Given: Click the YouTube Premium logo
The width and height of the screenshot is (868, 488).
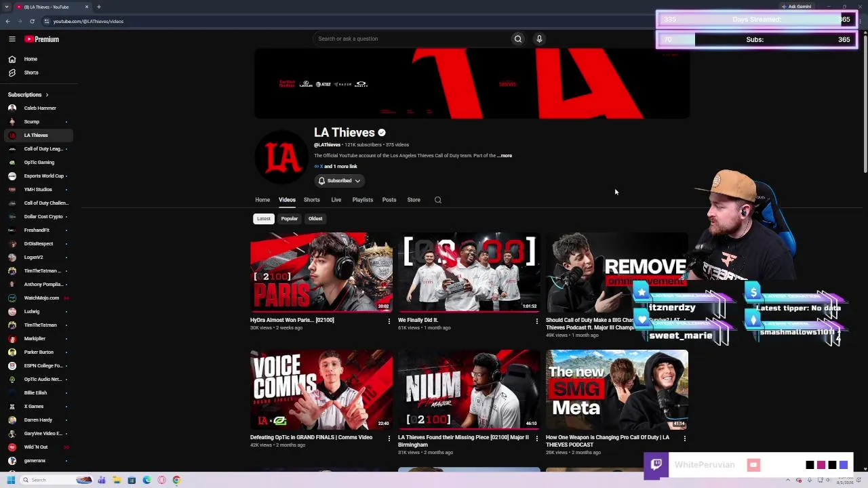Looking at the screenshot, I should click(42, 39).
